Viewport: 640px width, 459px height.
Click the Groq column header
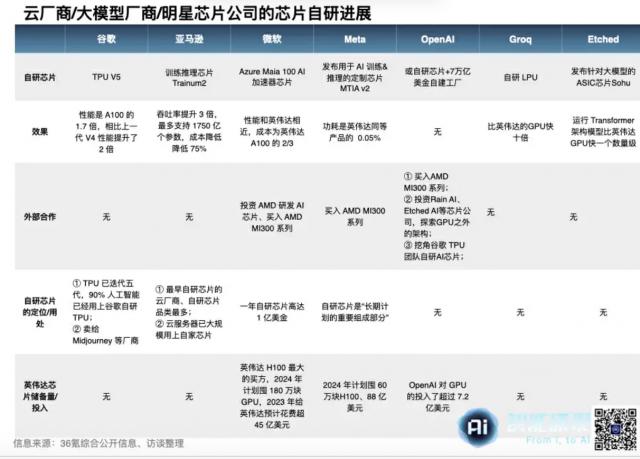point(518,37)
